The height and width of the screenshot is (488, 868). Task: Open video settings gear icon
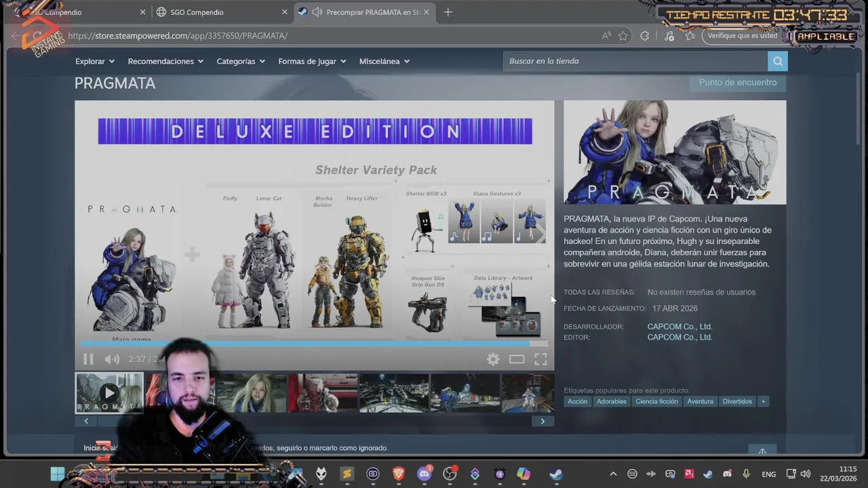coord(493,359)
